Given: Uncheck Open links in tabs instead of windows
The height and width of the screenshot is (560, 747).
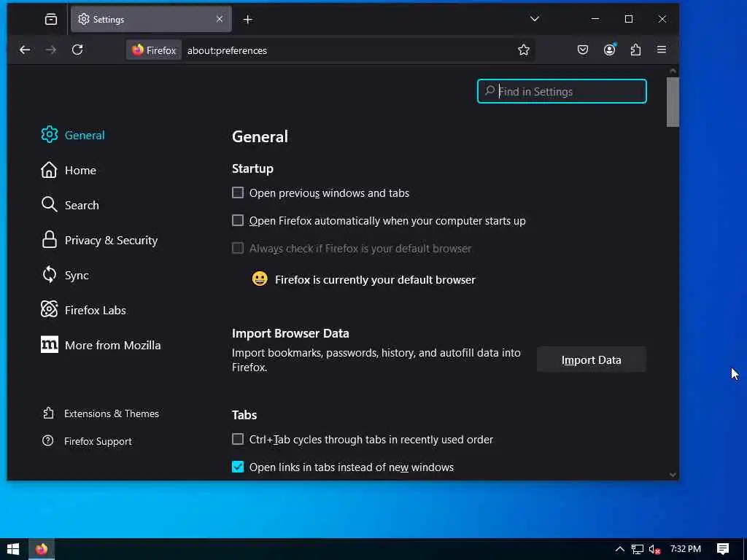Looking at the screenshot, I should pyautogui.click(x=238, y=467).
